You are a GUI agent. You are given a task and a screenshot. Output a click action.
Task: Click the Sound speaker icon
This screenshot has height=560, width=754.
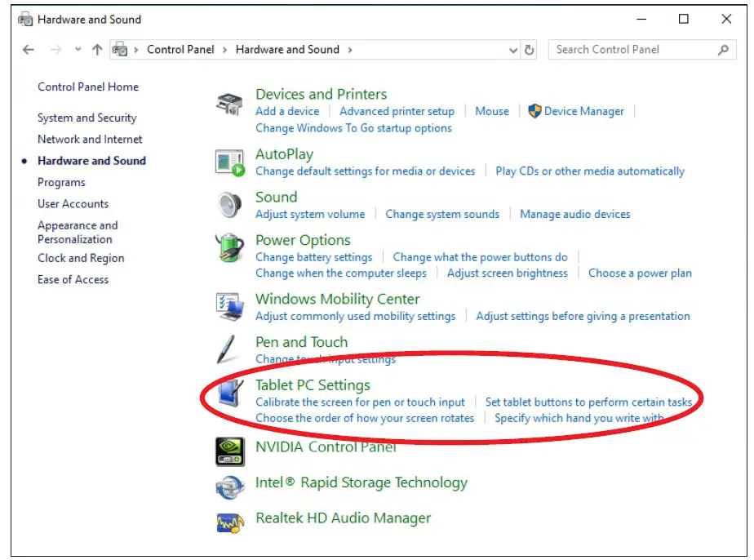229,205
